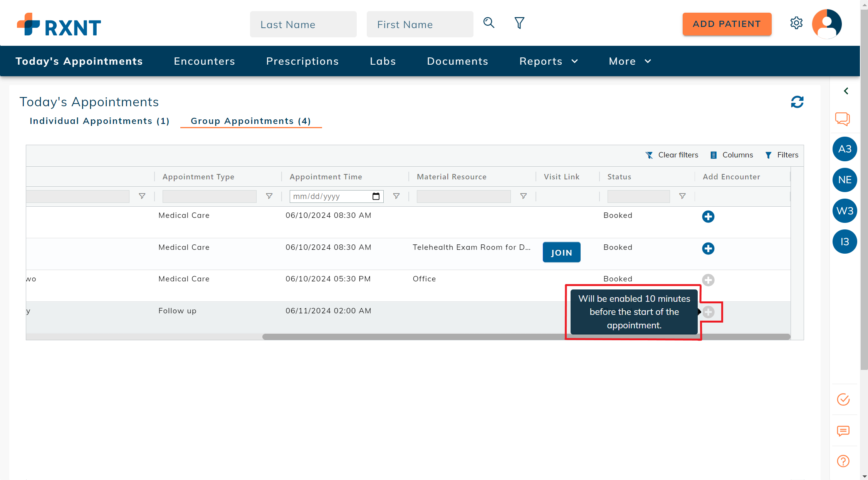Click the Add Encounter column header
The width and height of the screenshot is (868, 480).
pos(731,177)
